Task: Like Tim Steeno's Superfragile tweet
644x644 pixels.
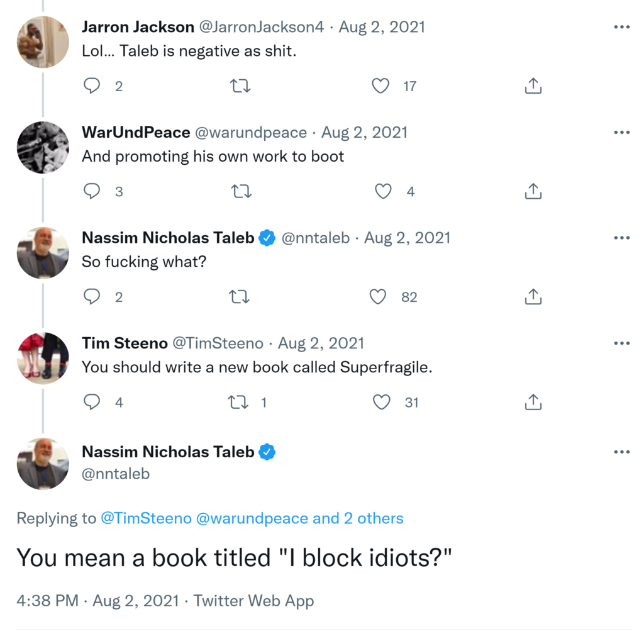Action: [382, 402]
